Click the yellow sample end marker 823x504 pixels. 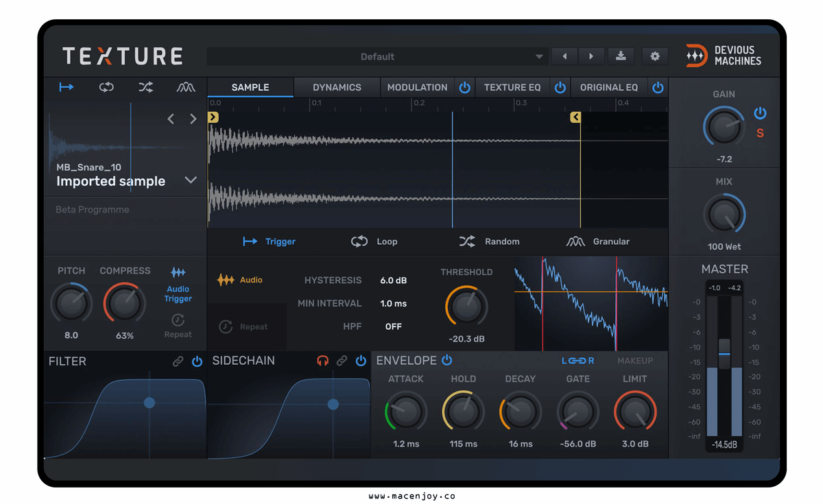point(575,117)
